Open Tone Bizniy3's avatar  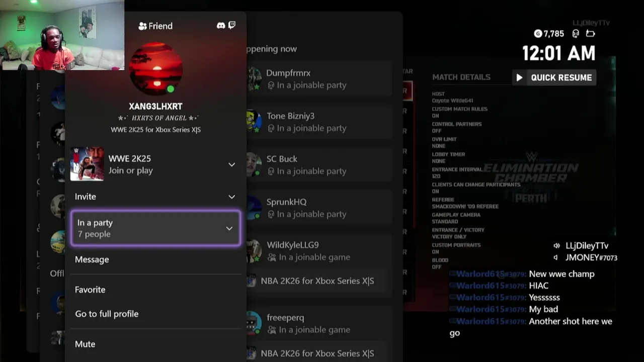254,122
